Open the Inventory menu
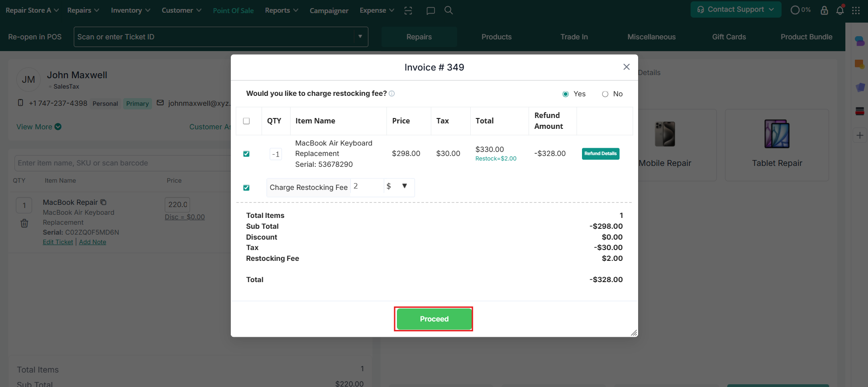Viewport: 868px width, 387px height. (x=131, y=10)
